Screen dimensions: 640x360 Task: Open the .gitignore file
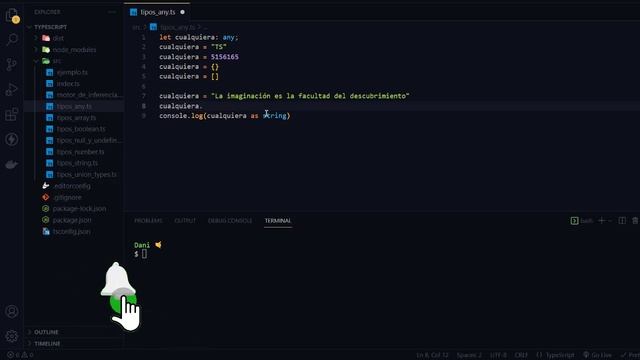pos(67,198)
